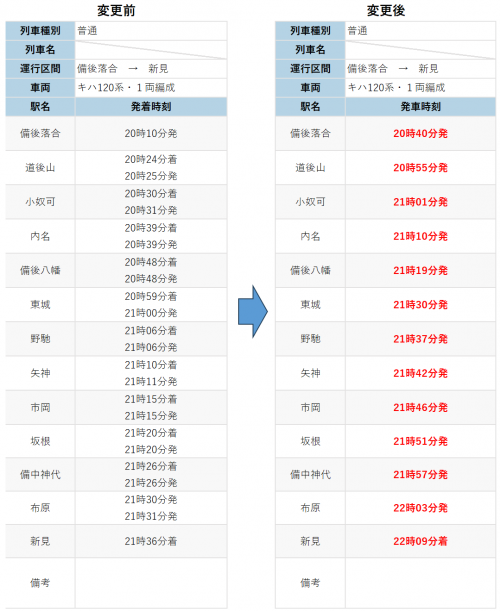The width and height of the screenshot is (500, 611).
Task: Select the 発着時刻 column header
Action: 151,107
